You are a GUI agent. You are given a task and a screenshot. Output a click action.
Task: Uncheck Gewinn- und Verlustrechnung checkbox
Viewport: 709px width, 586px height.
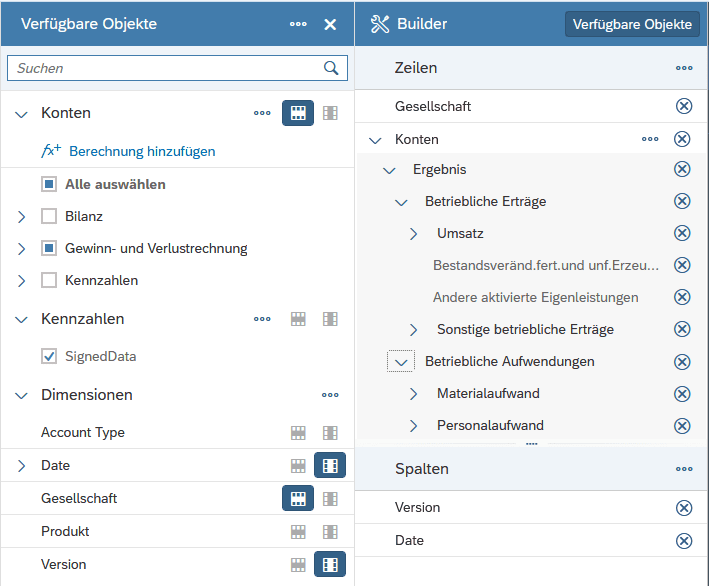click(x=49, y=248)
